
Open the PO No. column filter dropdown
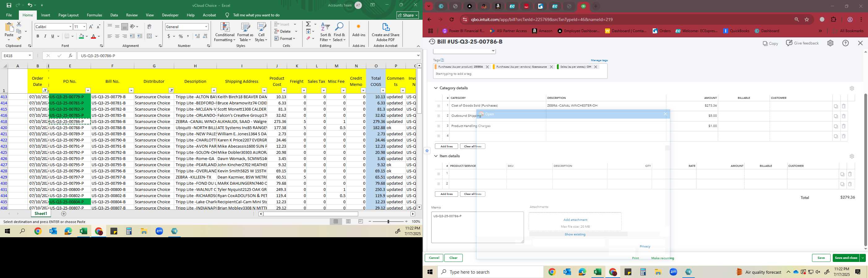(x=88, y=90)
